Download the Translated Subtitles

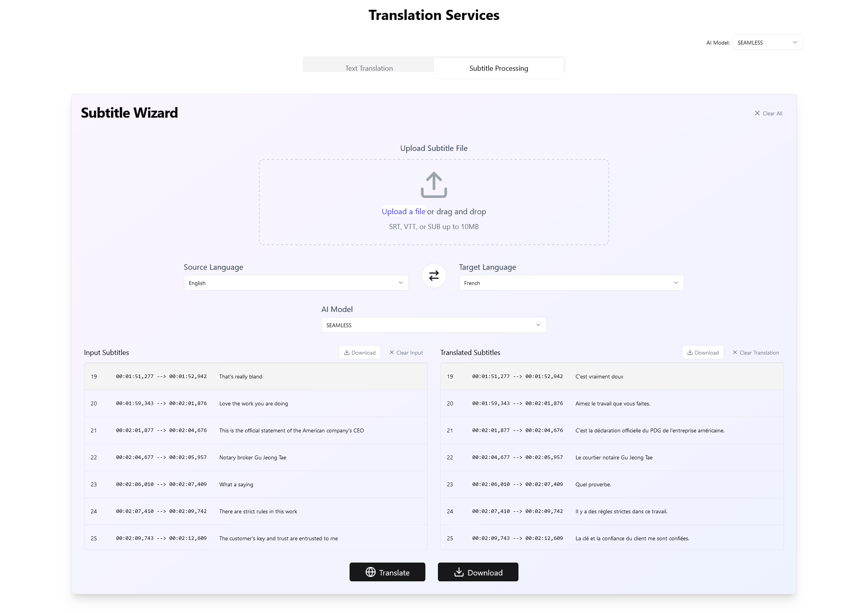[x=703, y=352]
